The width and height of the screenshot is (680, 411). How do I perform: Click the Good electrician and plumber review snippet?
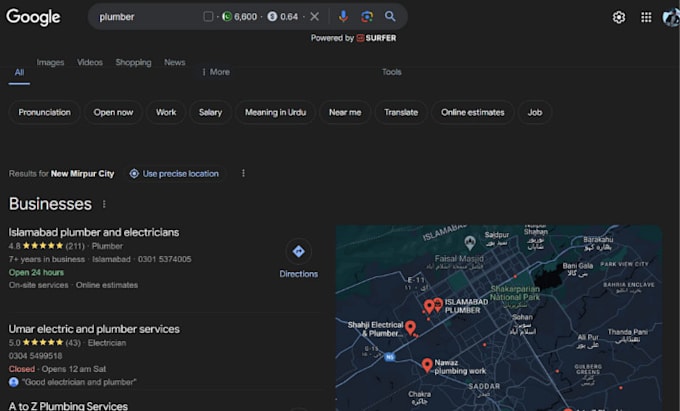click(79, 382)
